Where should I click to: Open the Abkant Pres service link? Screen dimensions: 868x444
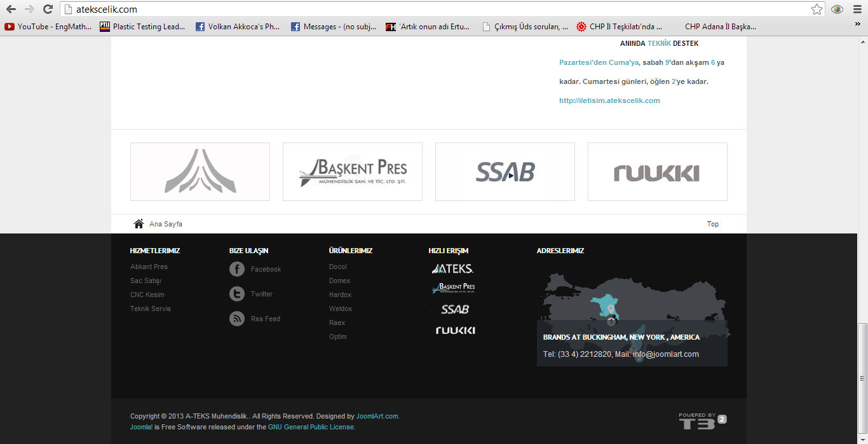click(x=149, y=267)
